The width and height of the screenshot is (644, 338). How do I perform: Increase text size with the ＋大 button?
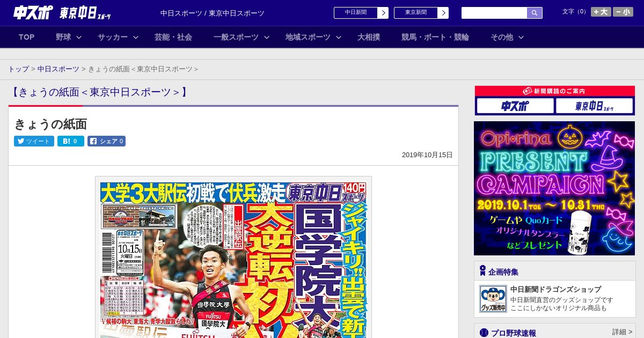click(601, 12)
